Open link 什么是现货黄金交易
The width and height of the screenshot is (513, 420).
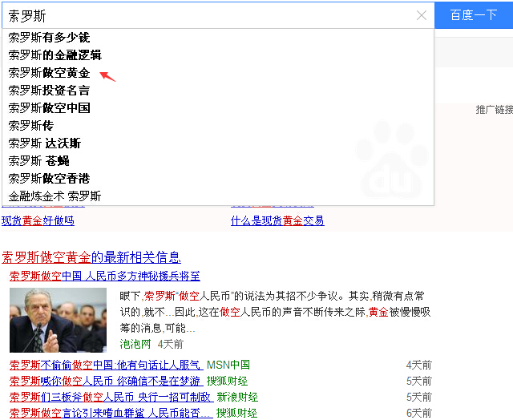[277, 220]
